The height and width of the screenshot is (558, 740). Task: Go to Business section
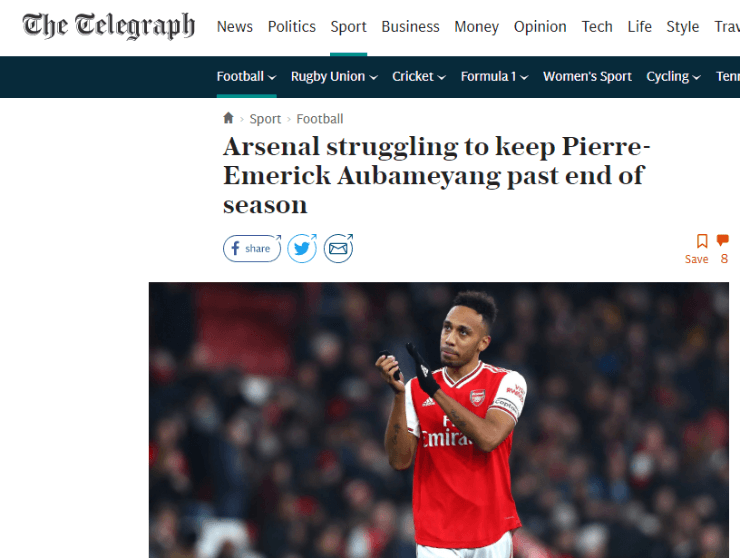pos(410,27)
